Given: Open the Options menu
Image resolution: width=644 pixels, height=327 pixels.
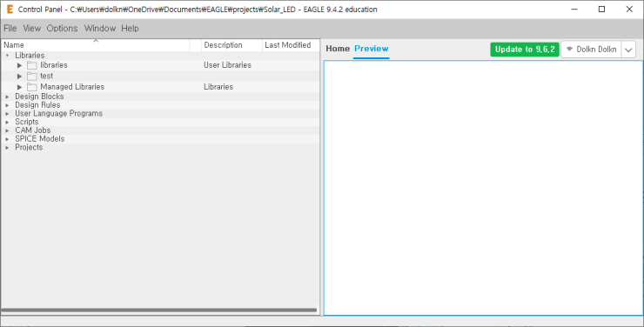Looking at the screenshot, I should (62, 29).
